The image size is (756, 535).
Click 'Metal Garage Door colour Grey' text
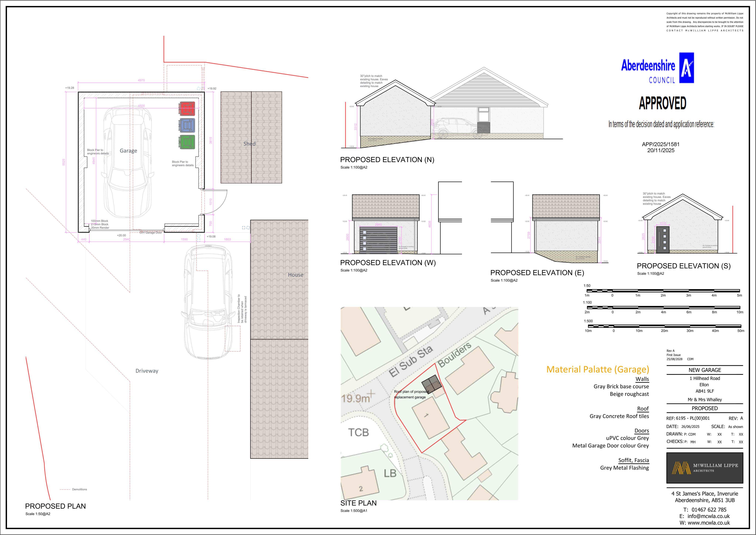pyautogui.click(x=610, y=446)
